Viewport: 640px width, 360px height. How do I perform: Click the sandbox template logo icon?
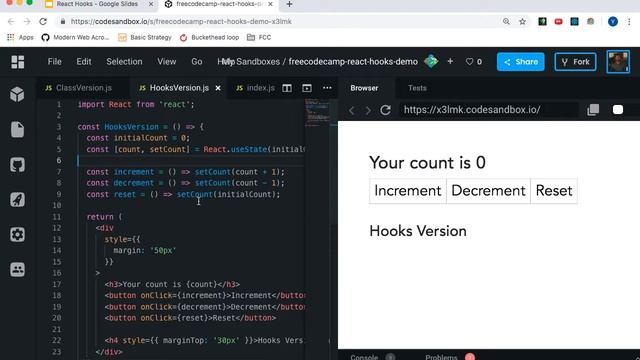431,62
